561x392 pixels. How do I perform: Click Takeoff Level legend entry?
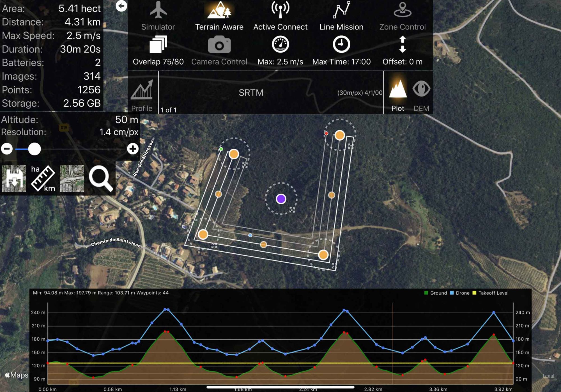pos(491,293)
